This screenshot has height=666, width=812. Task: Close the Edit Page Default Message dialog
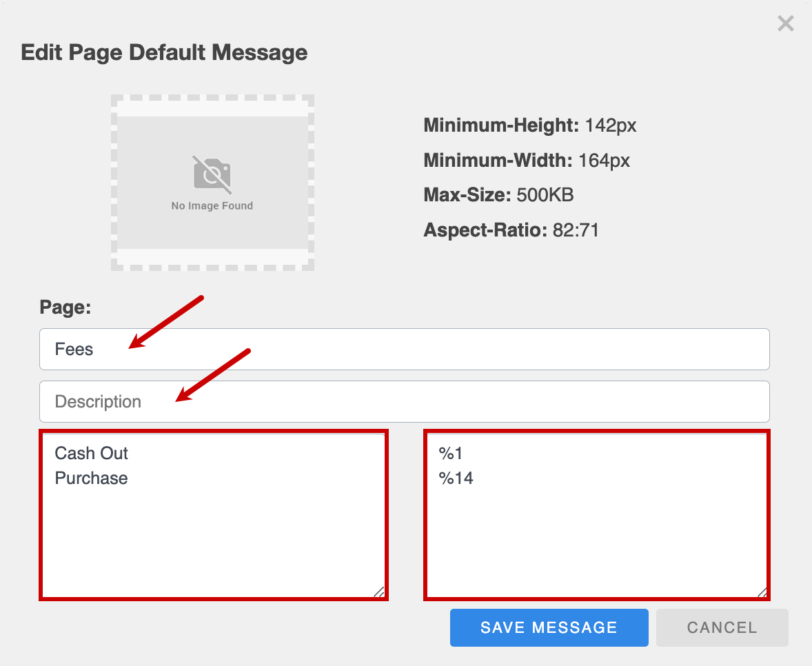click(x=785, y=24)
